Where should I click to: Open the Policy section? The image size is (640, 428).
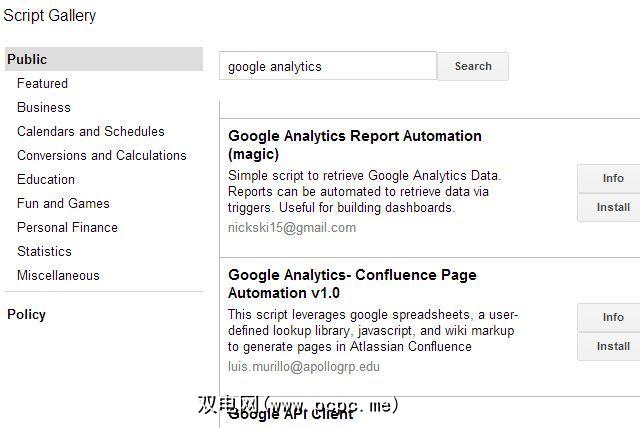(26, 314)
